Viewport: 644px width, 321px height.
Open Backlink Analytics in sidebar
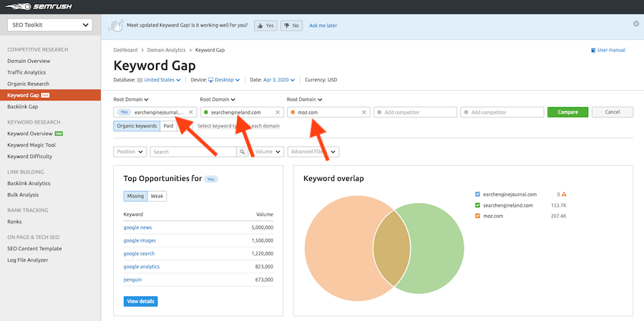coord(29,184)
